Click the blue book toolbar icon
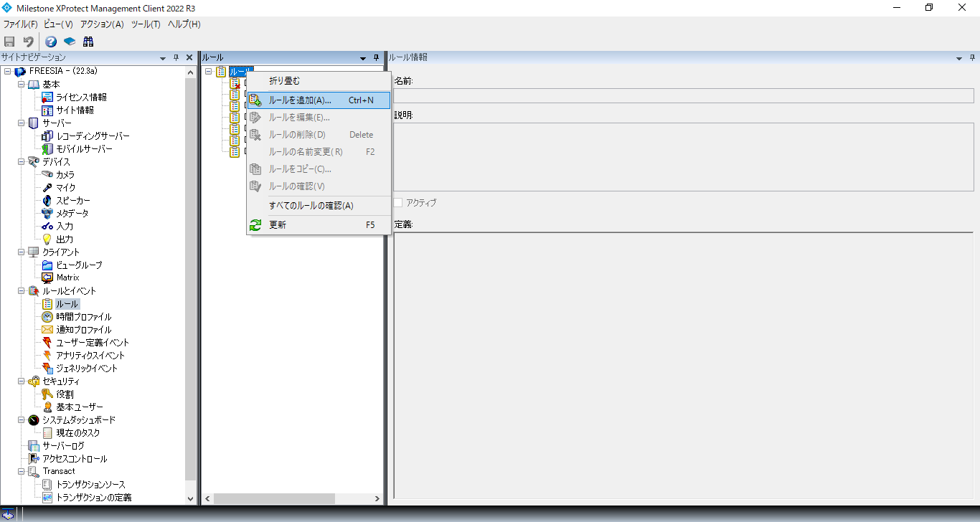This screenshot has height=522, width=980. click(70, 42)
